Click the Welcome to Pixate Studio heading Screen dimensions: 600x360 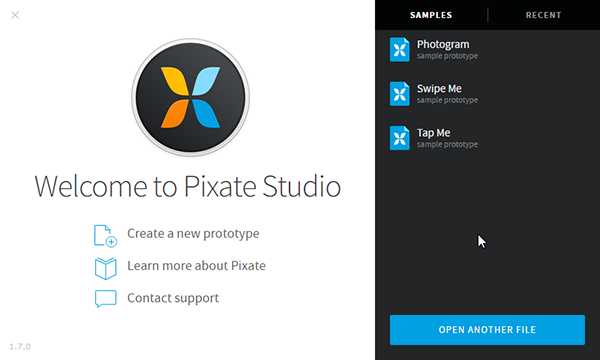coord(188,186)
